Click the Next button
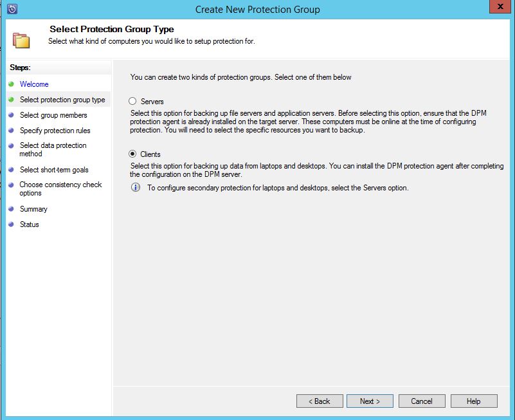This screenshot has width=515, height=420. (x=370, y=401)
